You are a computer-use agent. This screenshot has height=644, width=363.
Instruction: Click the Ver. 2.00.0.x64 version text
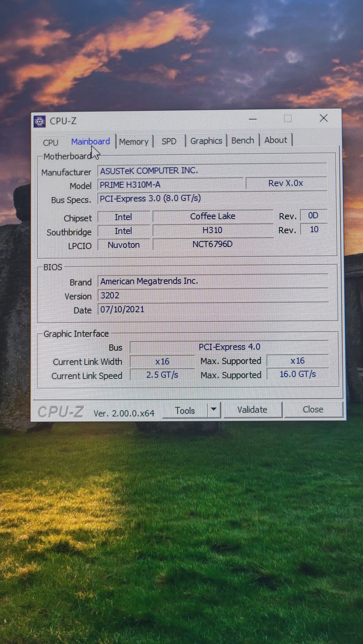coord(124,413)
